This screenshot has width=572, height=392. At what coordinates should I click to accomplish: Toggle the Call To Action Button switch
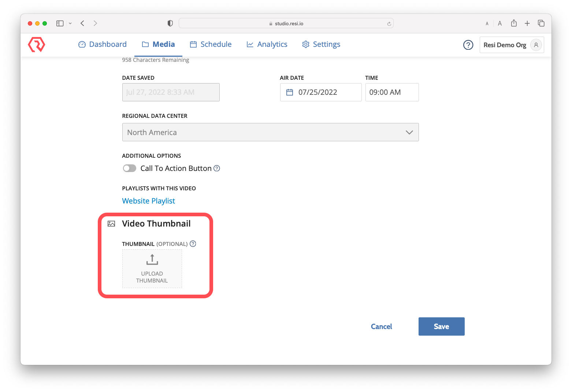130,168
